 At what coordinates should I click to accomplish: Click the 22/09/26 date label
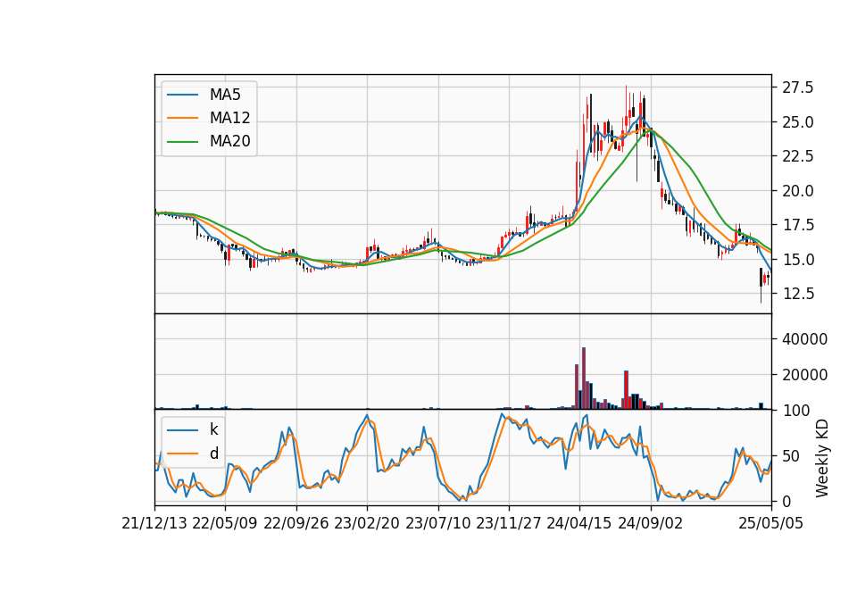(296, 523)
